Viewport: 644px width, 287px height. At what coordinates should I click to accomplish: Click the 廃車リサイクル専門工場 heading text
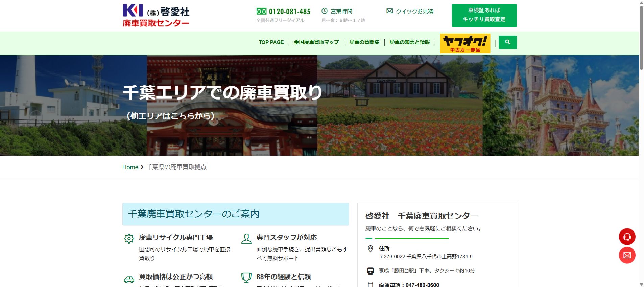tap(176, 237)
